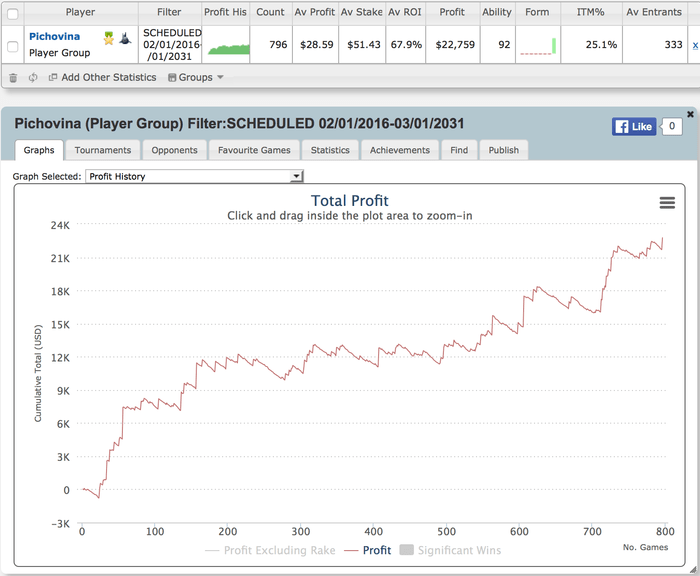Sort by Av Profit column header
The image size is (700, 576).
[315, 12]
